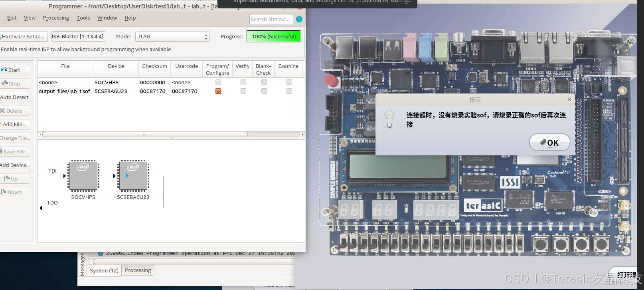Click the Save File button
644x290 pixels.
point(15,151)
